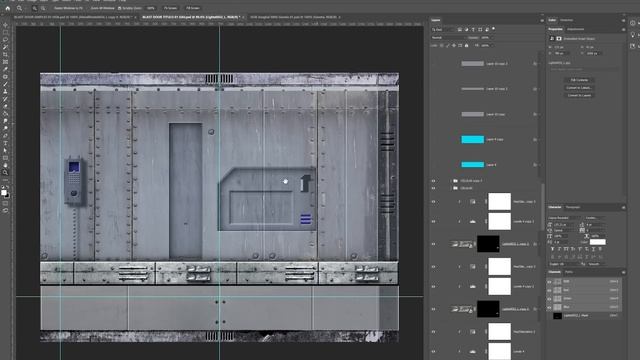
Task: Select the Brush tool
Action: click(5, 84)
